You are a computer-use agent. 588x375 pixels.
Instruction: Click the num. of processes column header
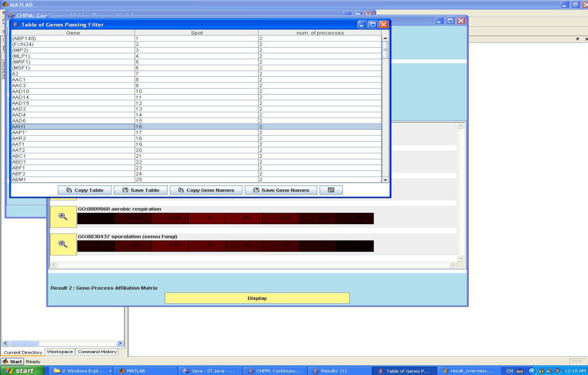[x=320, y=33]
